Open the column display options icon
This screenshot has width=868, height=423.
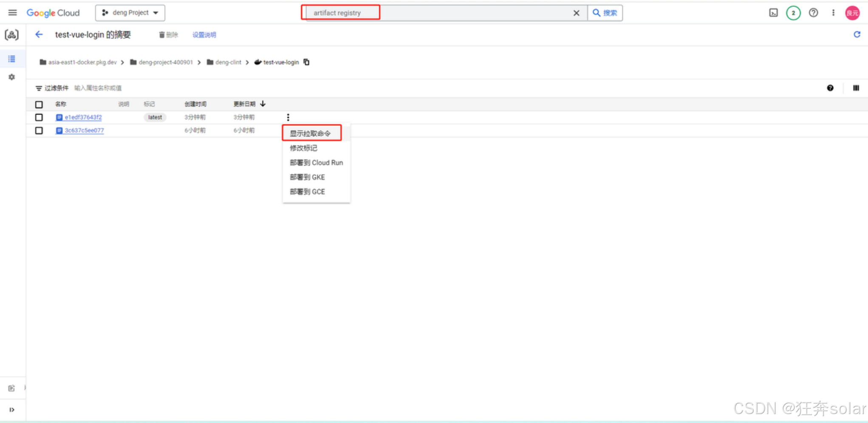[856, 88]
